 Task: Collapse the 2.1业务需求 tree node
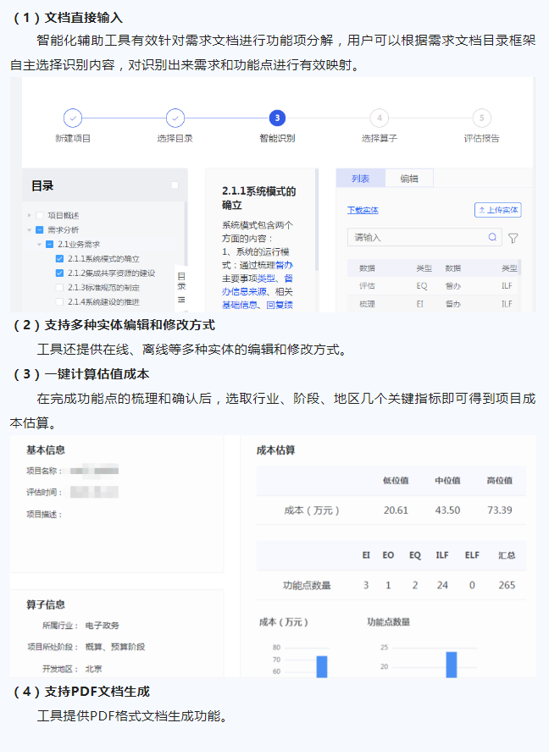coord(39,244)
